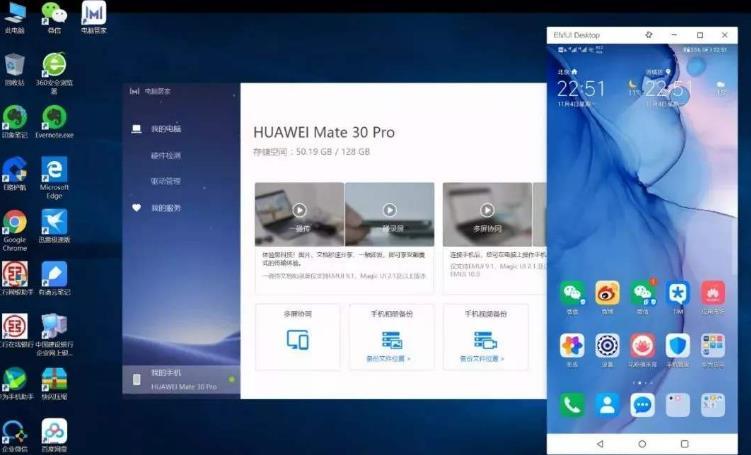Viewport: 751px width, 455px height.
Task: Open the Gallery flower icon on phone
Action: [572, 346]
